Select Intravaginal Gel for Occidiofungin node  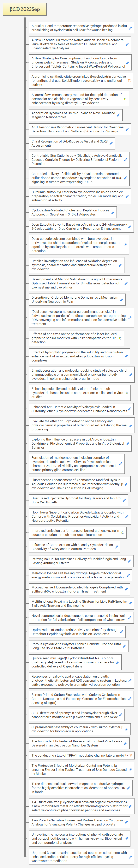point(79,561)
